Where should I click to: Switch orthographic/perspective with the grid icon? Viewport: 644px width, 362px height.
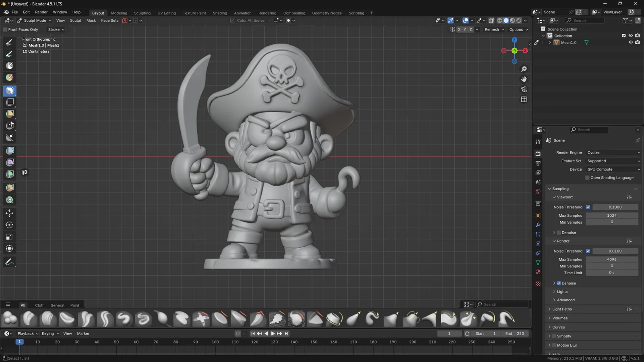click(524, 99)
